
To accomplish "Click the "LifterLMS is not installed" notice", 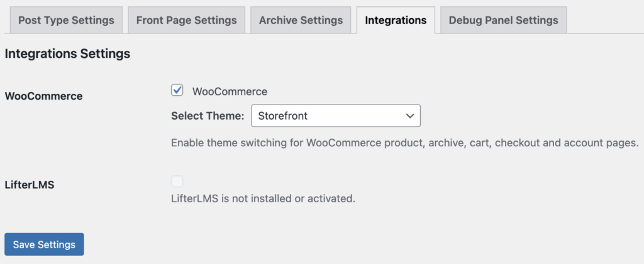I will pos(263,199).
